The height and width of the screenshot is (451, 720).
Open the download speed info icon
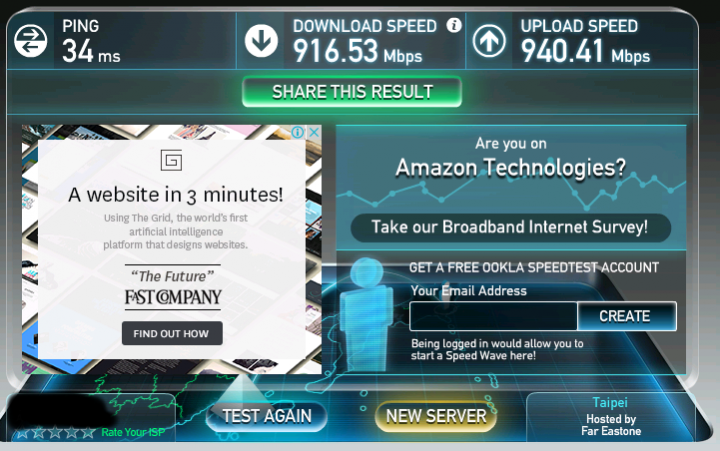(x=454, y=25)
